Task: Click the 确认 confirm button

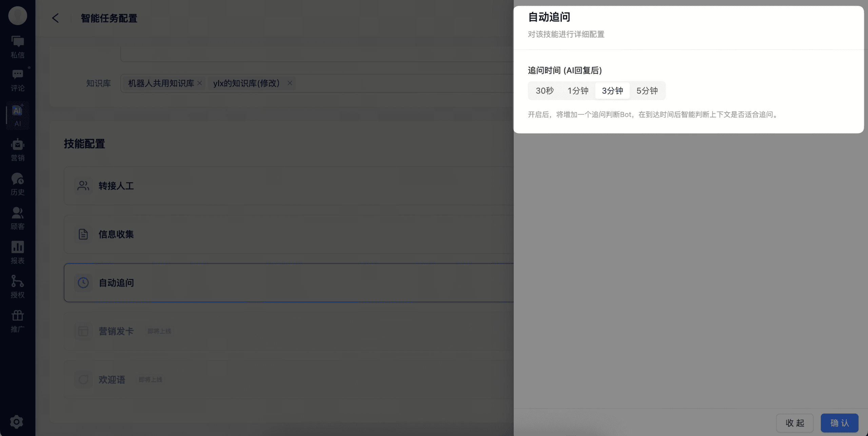Action: pyautogui.click(x=839, y=423)
